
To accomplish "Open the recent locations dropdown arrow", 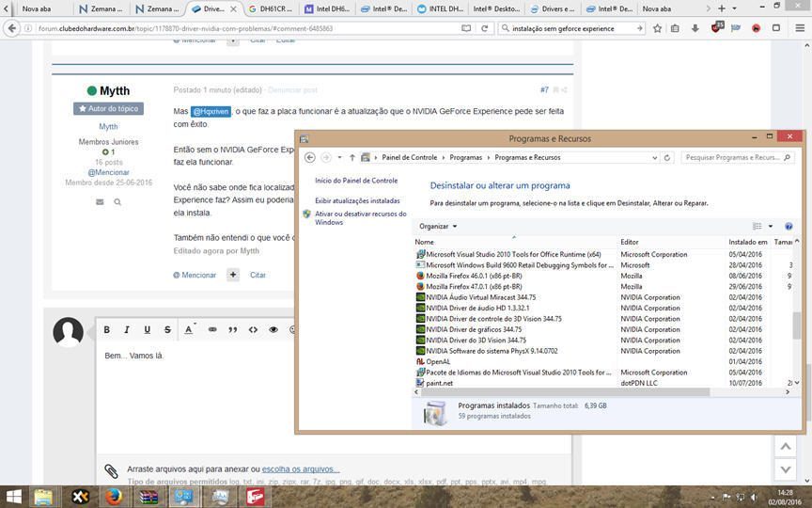I will (339, 158).
